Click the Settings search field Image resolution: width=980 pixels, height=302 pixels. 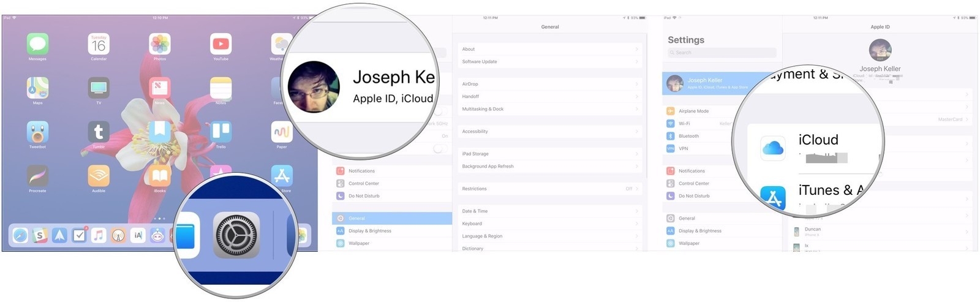tap(722, 53)
